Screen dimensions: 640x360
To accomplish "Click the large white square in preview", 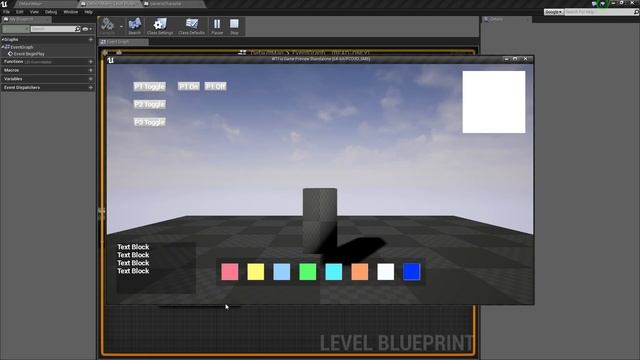I will (494, 102).
